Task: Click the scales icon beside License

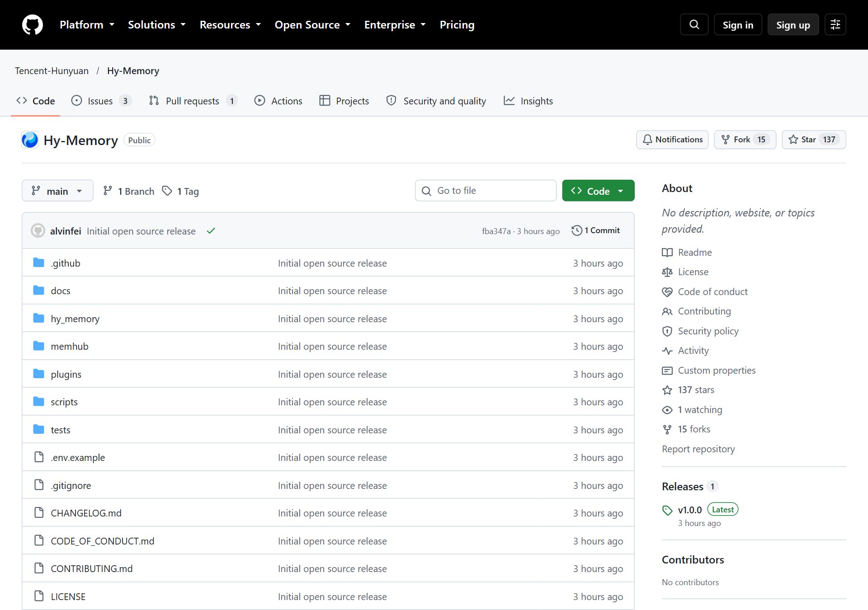Action: click(x=667, y=272)
